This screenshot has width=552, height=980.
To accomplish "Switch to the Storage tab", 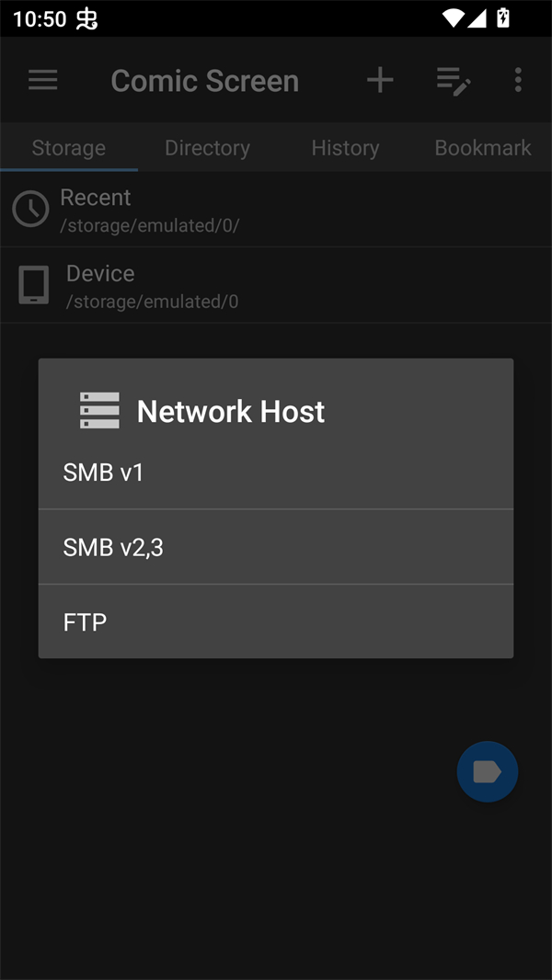I will click(x=69, y=148).
